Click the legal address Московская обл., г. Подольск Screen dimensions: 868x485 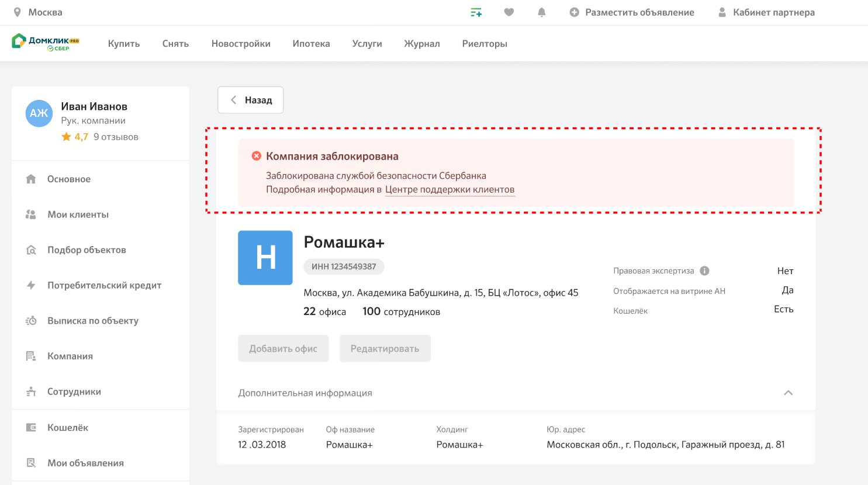pyautogui.click(x=666, y=445)
